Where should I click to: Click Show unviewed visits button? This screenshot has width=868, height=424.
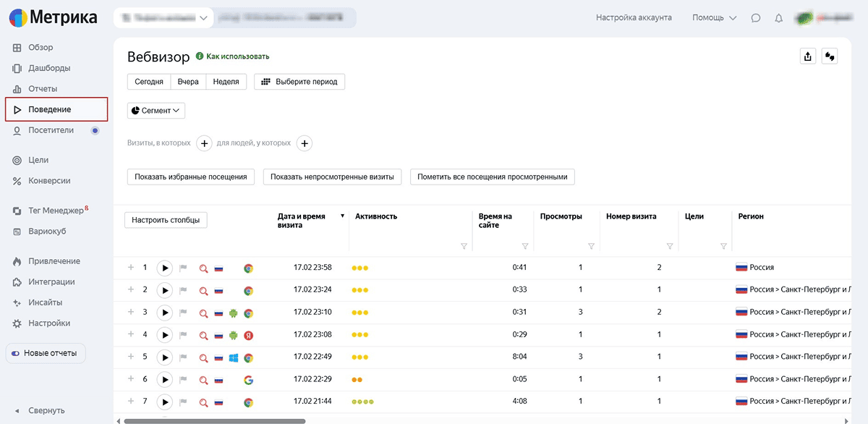click(332, 177)
